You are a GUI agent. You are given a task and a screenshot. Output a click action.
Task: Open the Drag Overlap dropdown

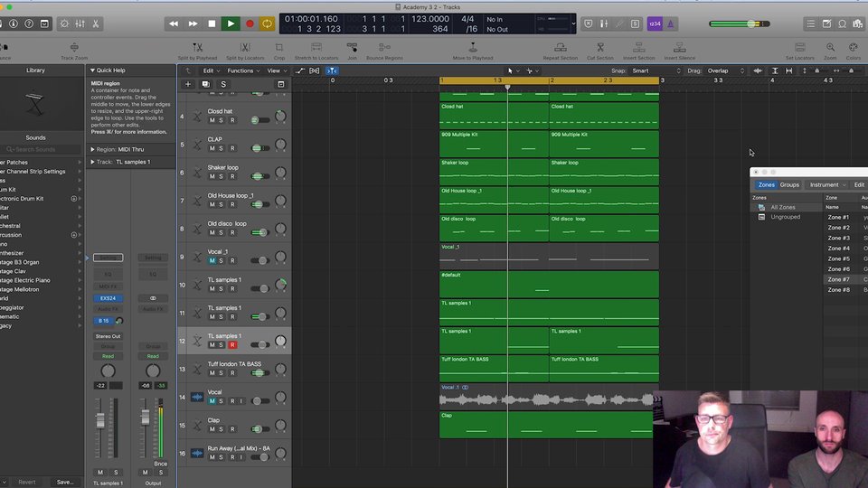coord(726,70)
